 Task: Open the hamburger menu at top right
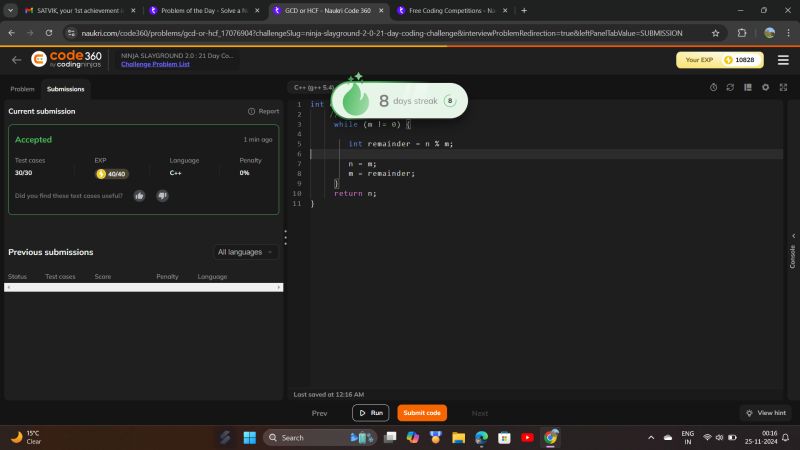[783, 60]
